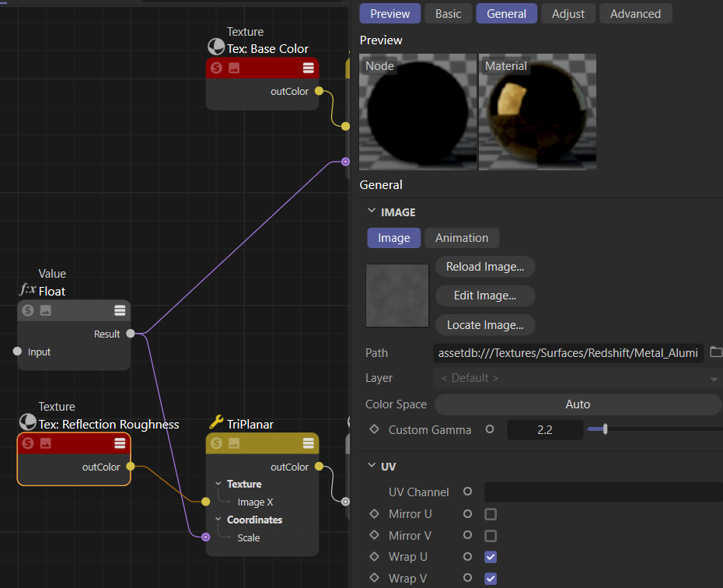Collapse the Texture group in TriPlanar node
This screenshot has height=588, width=723.
[218, 484]
